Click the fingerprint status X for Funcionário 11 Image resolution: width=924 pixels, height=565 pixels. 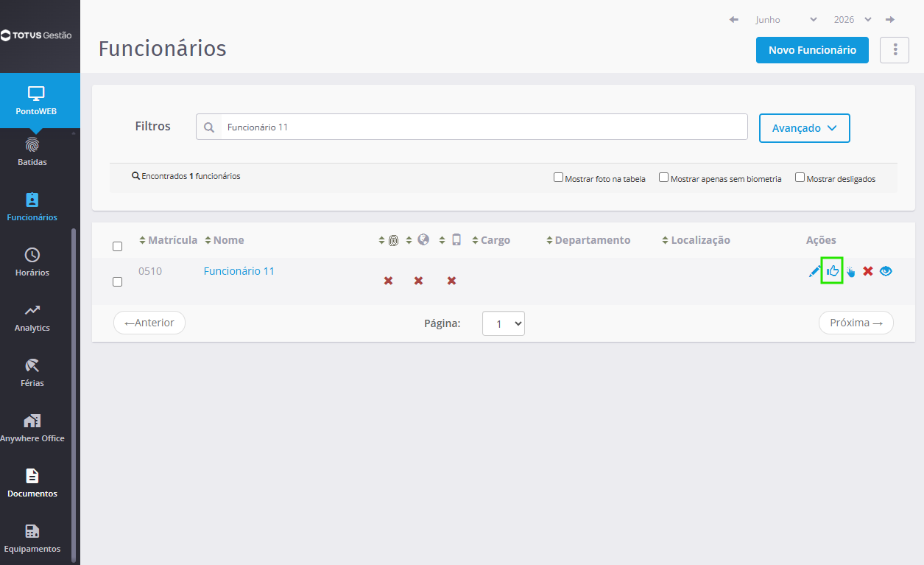(388, 281)
